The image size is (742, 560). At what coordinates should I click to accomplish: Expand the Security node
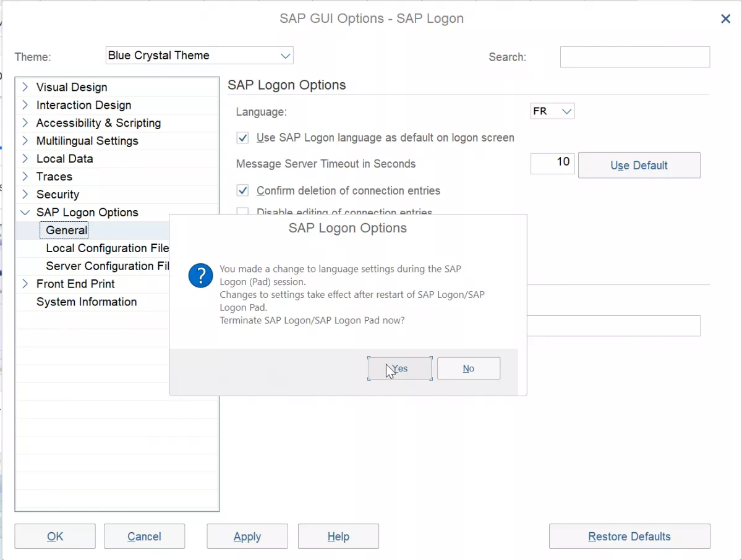(25, 195)
